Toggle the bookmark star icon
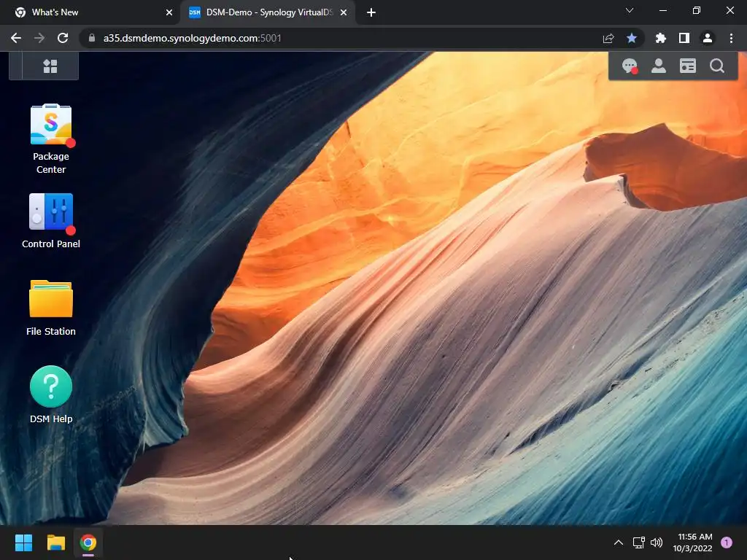Image resolution: width=747 pixels, height=560 pixels. click(632, 38)
